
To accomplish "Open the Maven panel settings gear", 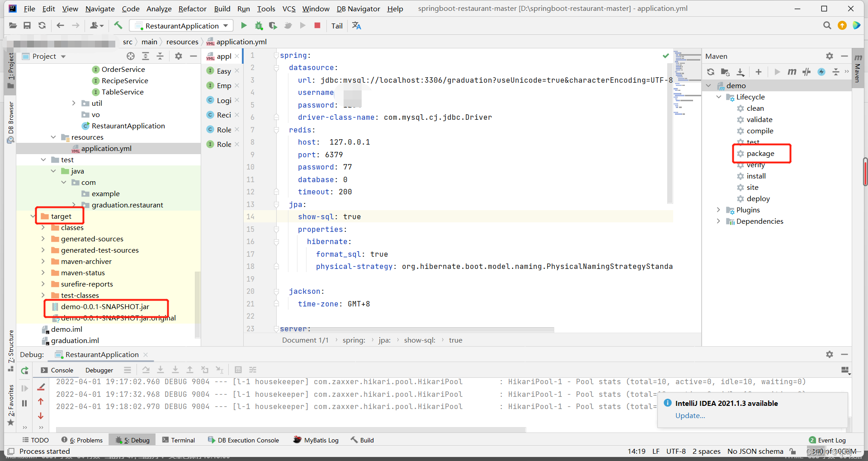I will (829, 56).
